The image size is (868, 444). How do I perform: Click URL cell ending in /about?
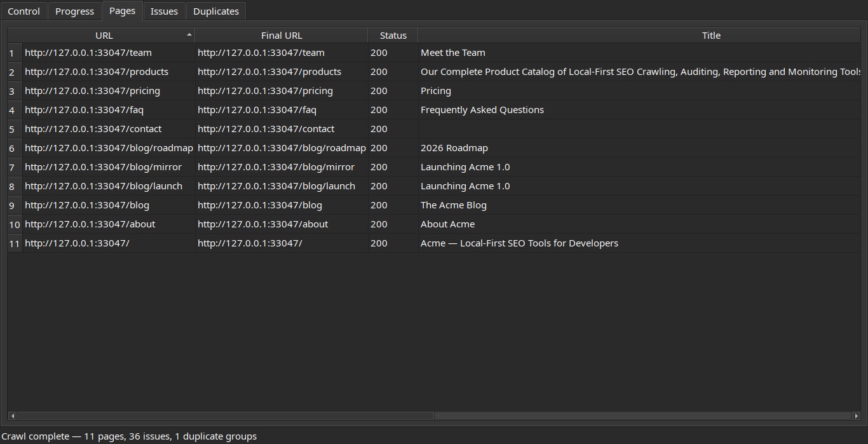point(109,224)
